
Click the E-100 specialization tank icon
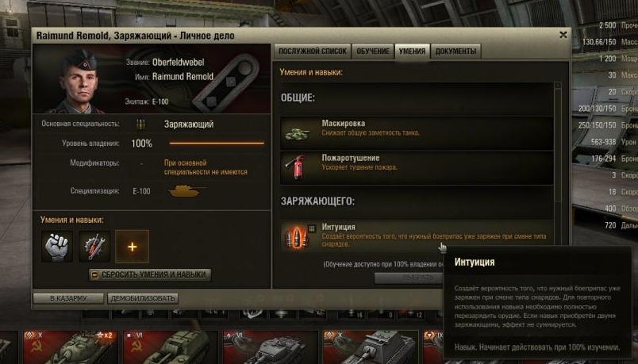point(186,191)
